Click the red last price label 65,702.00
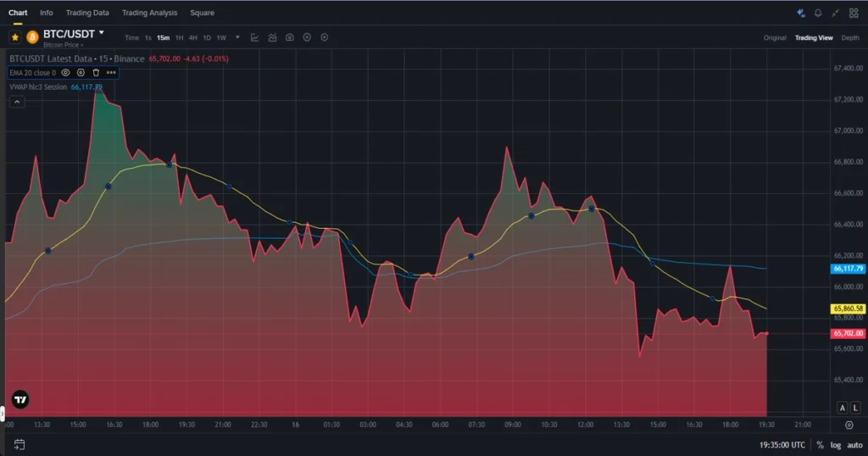 tap(848, 333)
